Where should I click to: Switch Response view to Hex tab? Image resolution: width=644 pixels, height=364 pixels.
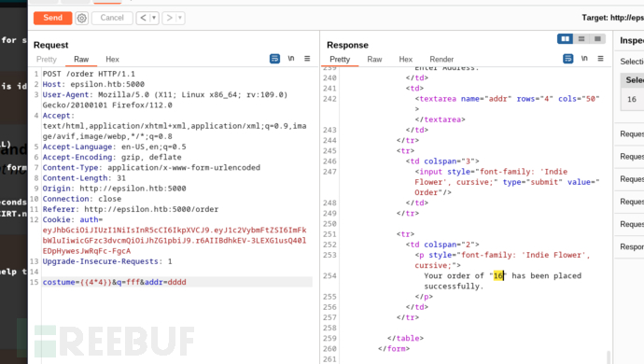[x=405, y=59]
